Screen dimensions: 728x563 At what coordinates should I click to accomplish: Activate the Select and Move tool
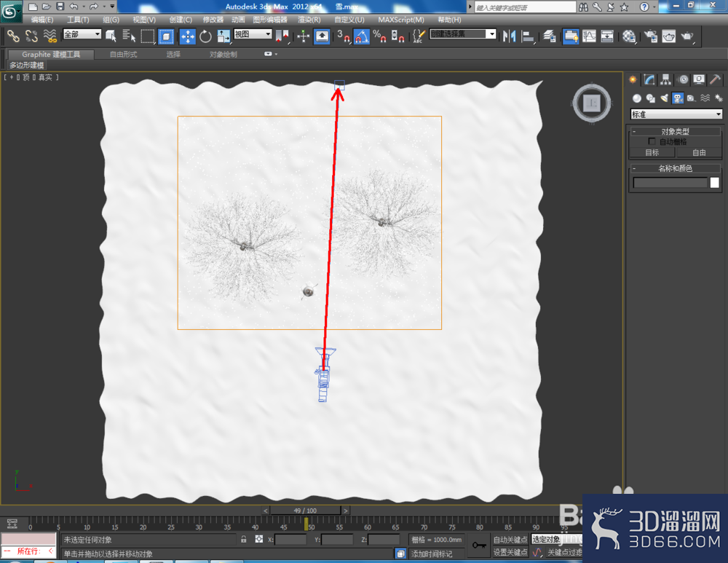point(188,36)
